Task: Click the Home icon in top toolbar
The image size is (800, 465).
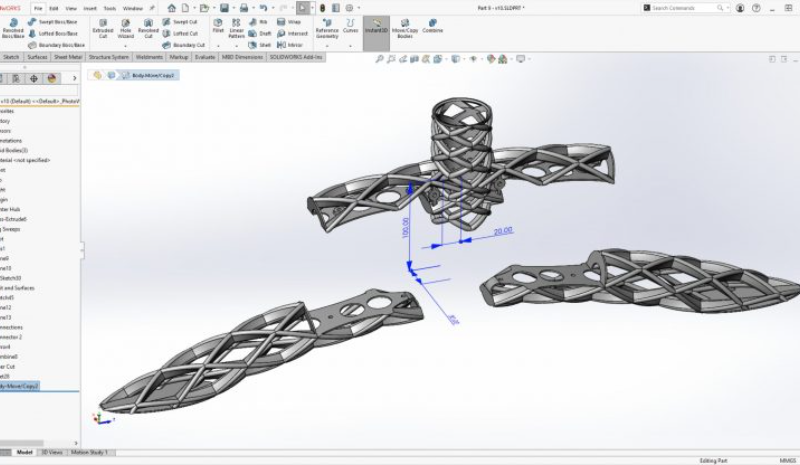Action: 172,8
